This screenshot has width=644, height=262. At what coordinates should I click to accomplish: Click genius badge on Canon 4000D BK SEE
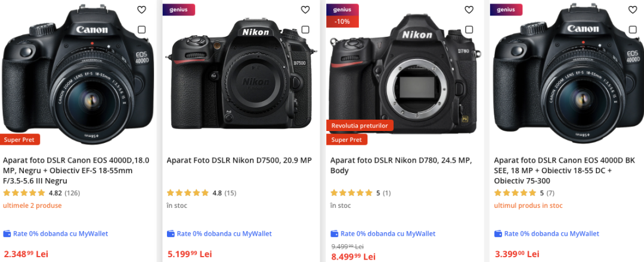tap(506, 10)
